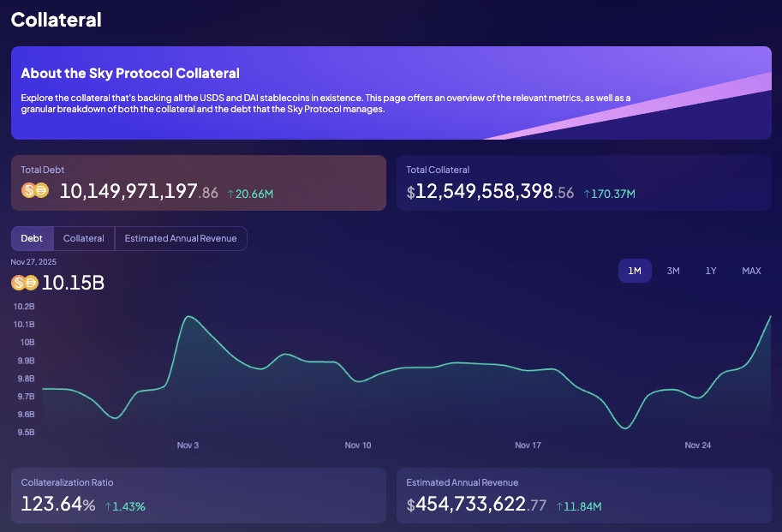Viewport: 782px width, 532px height.
Task: Choose the 1Y time range
Action: pyautogui.click(x=711, y=271)
